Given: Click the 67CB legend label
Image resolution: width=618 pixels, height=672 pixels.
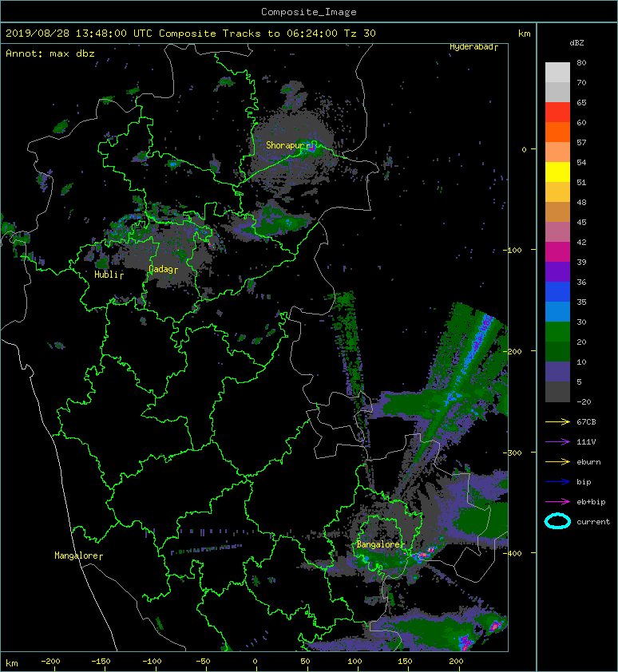Looking at the screenshot, I should coord(586,422).
